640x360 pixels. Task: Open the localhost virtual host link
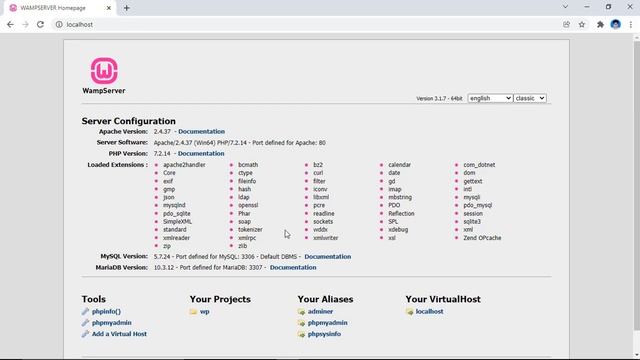(429, 311)
